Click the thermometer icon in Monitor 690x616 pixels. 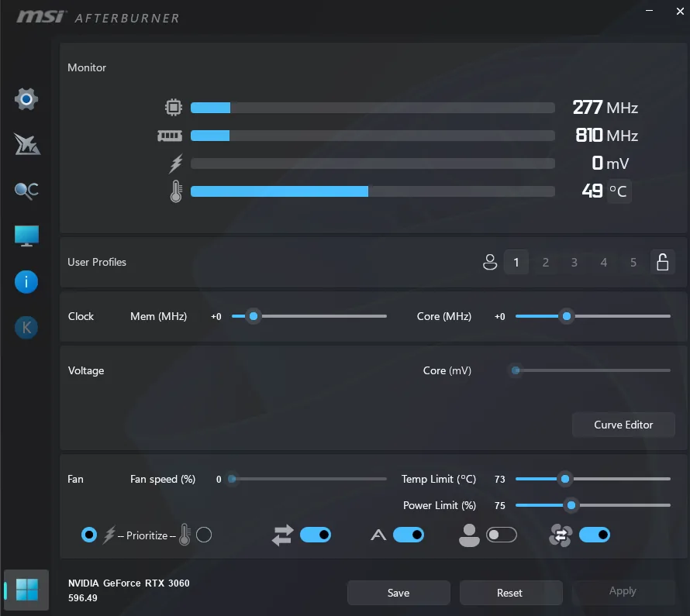pyautogui.click(x=176, y=191)
